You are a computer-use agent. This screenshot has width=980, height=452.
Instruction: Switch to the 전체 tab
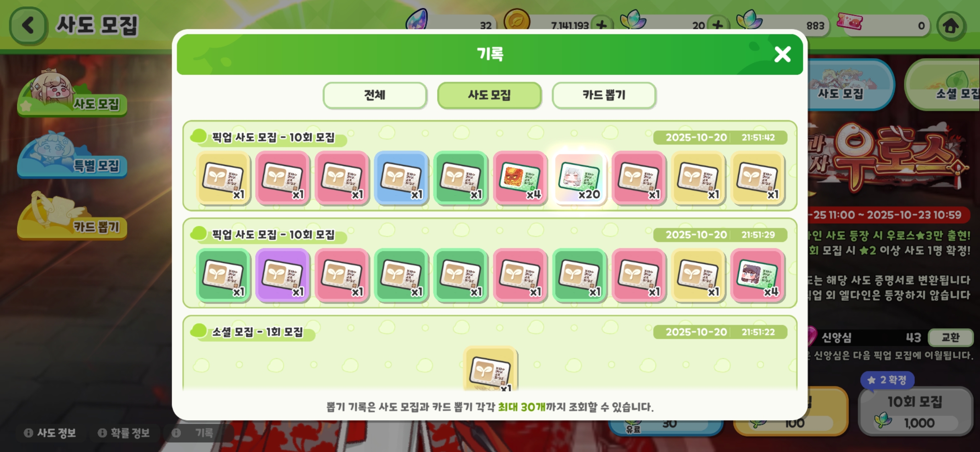pyautogui.click(x=375, y=95)
